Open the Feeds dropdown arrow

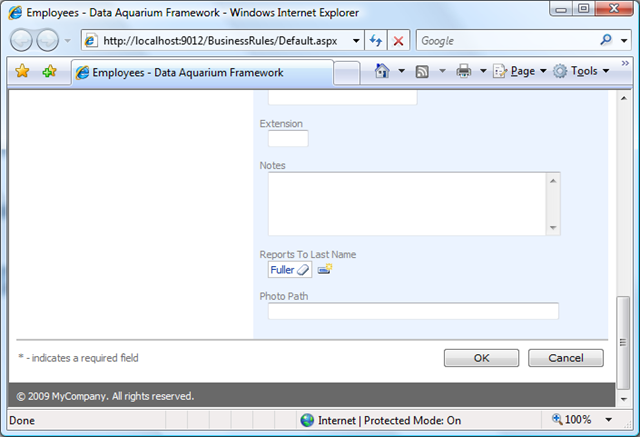coord(442,71)
